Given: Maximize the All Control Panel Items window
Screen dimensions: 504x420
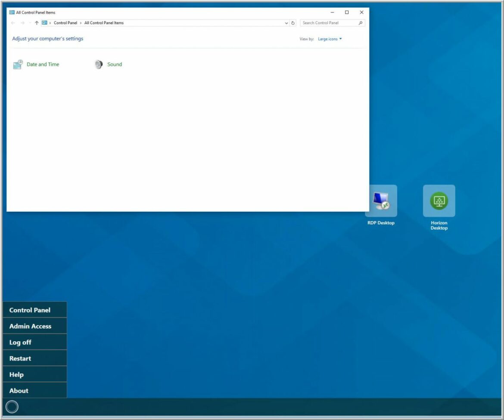Looking at the screenshot, I should [x=347, y=12].
